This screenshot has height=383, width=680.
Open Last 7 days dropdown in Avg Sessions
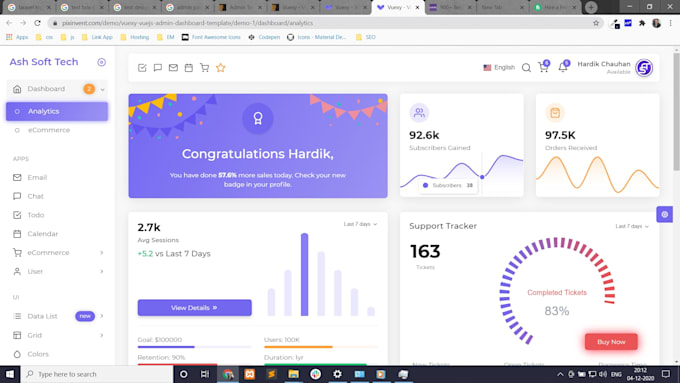tap(360, 224)
